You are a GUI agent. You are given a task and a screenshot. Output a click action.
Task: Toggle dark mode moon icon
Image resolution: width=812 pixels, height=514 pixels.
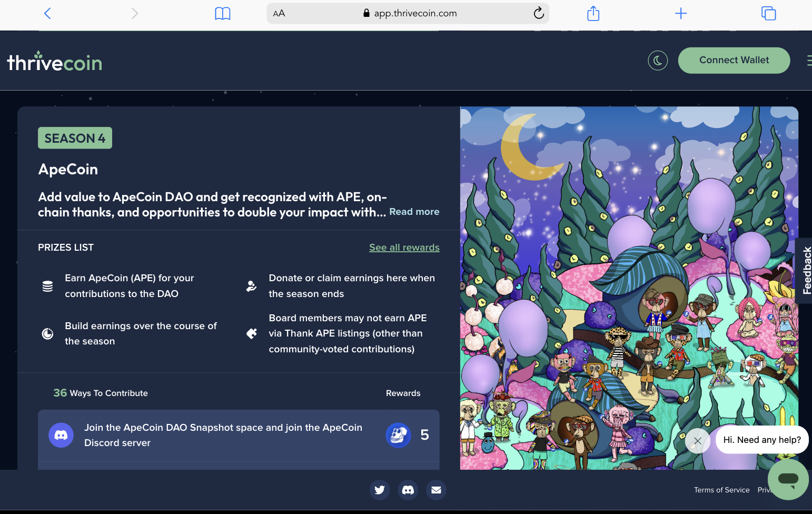point(658,61)
